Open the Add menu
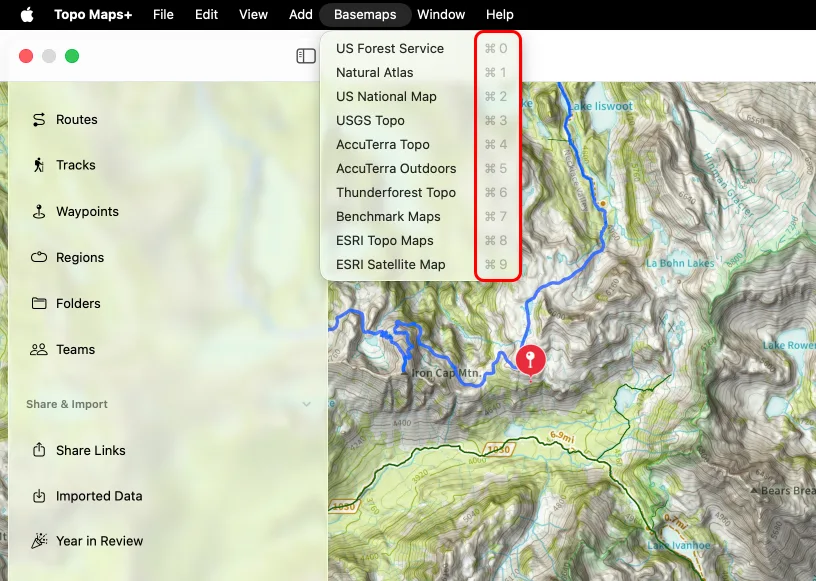Screen dimensions: 816x581 pyautogui.click(x=301, y=15)
